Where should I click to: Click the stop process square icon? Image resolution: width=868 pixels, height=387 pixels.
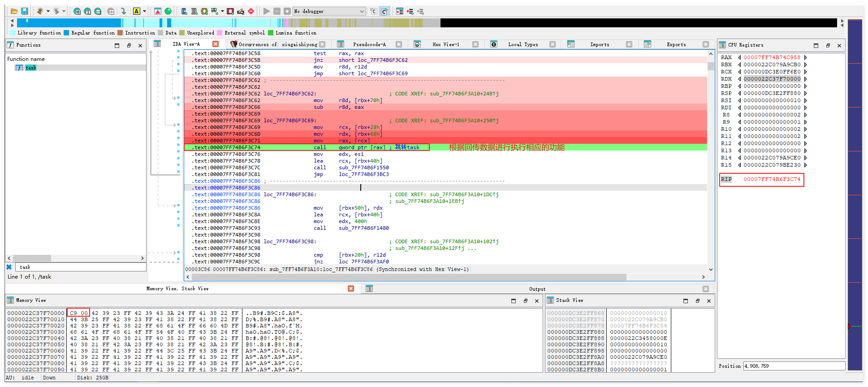tap(287, 11)
